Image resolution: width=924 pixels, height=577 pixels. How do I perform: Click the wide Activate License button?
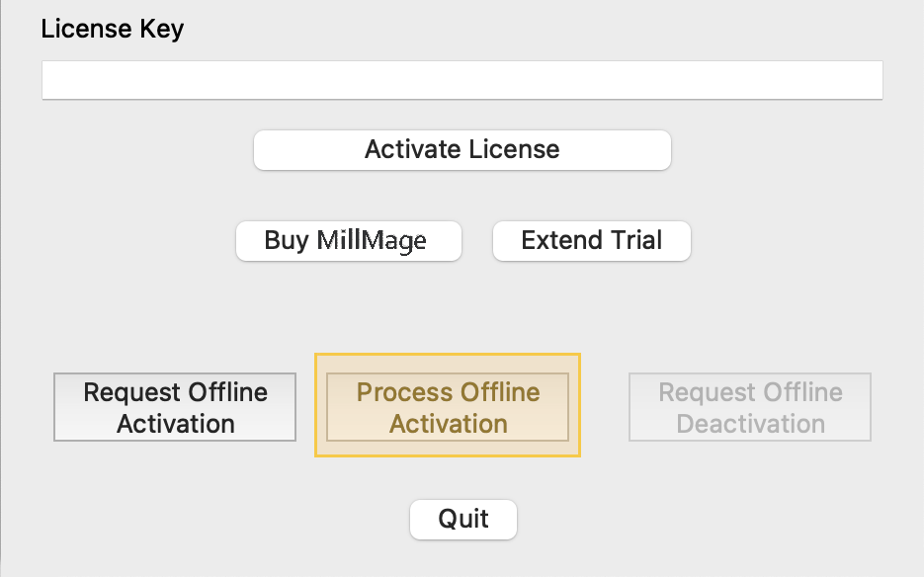coord(462,150)
